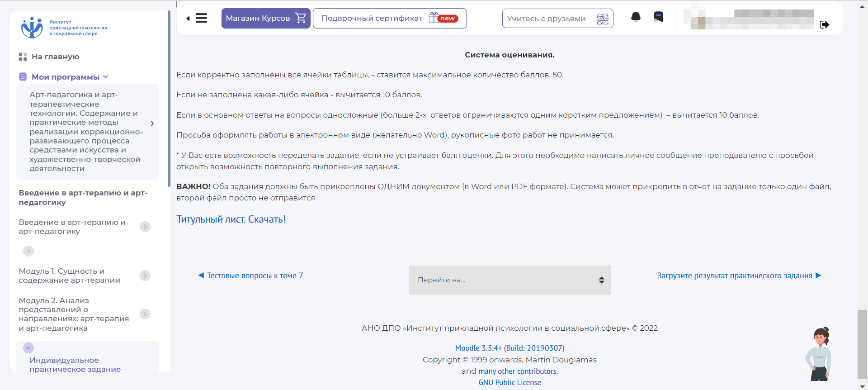Go to previous Тестовые вопросы к теме 7
Image resolution: width=868 pixels, height=390 pixels.
(250, 276)
